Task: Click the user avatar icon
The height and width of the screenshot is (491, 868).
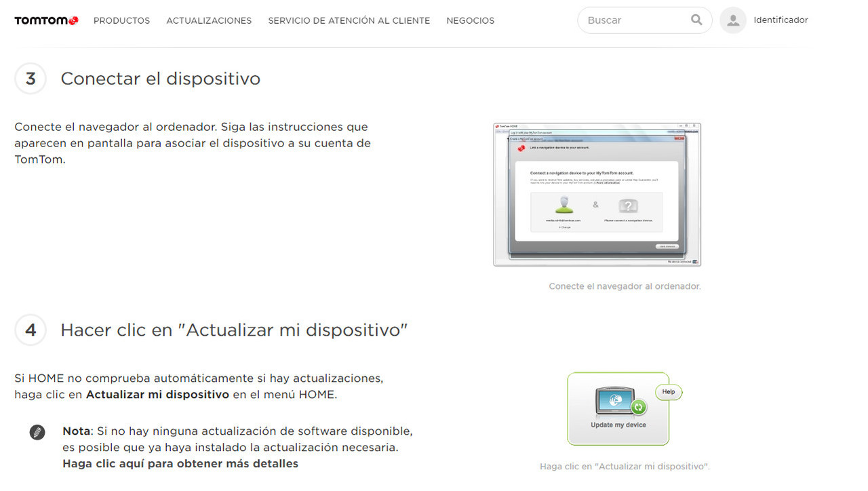Action: click(x=732, y=20)
